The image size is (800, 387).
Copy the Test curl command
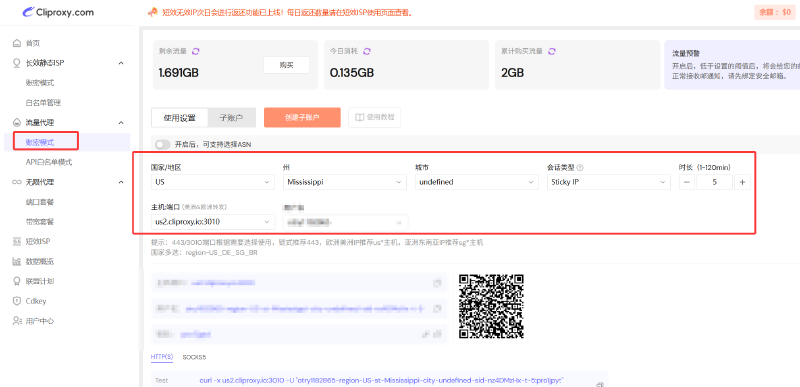(x=600, y=384)
